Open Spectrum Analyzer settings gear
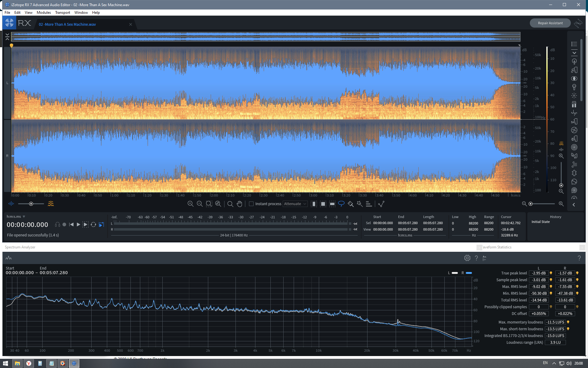588x368 pixels. [467, 258]
